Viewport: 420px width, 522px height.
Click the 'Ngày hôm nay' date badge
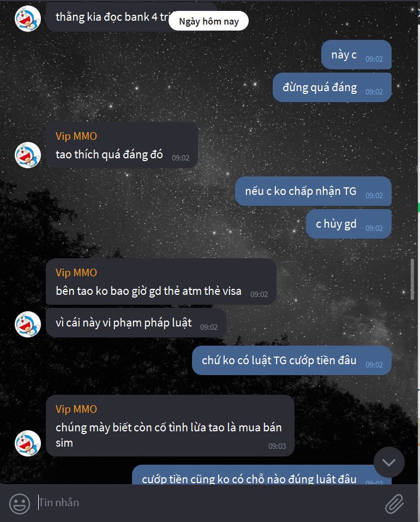[208, 21]
